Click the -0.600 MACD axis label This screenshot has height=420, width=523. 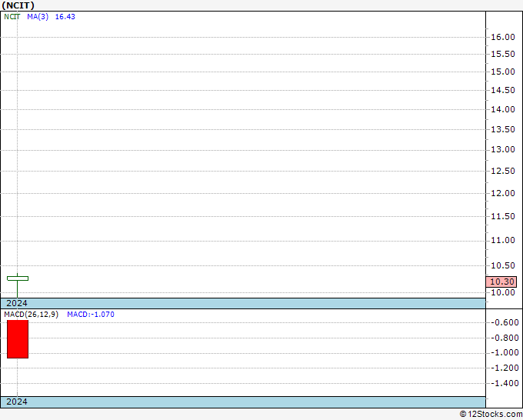pyautogui.click(x=505, y=322)
